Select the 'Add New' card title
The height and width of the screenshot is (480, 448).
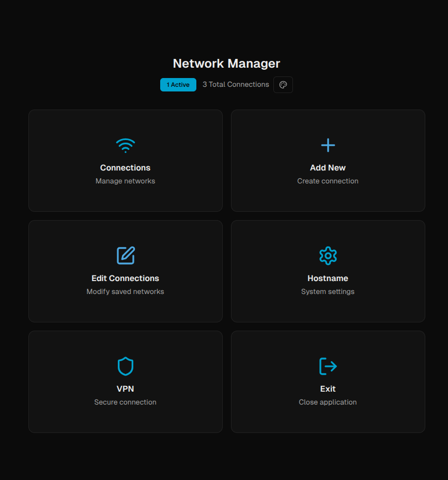(x=328, y=168)
